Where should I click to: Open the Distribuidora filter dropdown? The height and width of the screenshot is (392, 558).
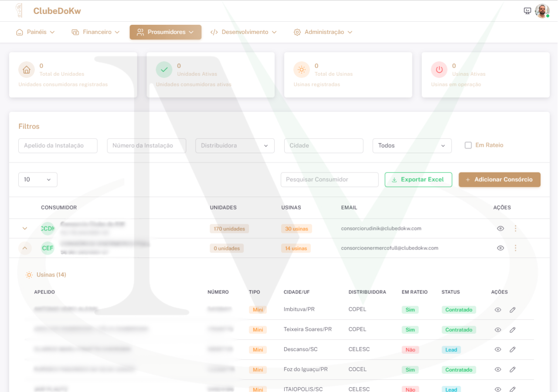235,146
